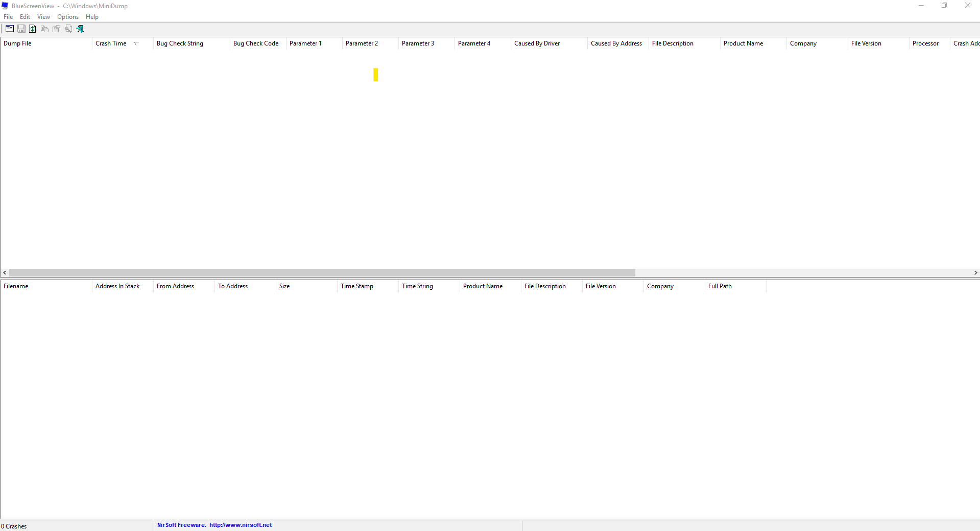Screen dimensions: 980x531
Task: Sort by Parameter 1 column
Action: (x=314, y=43)
